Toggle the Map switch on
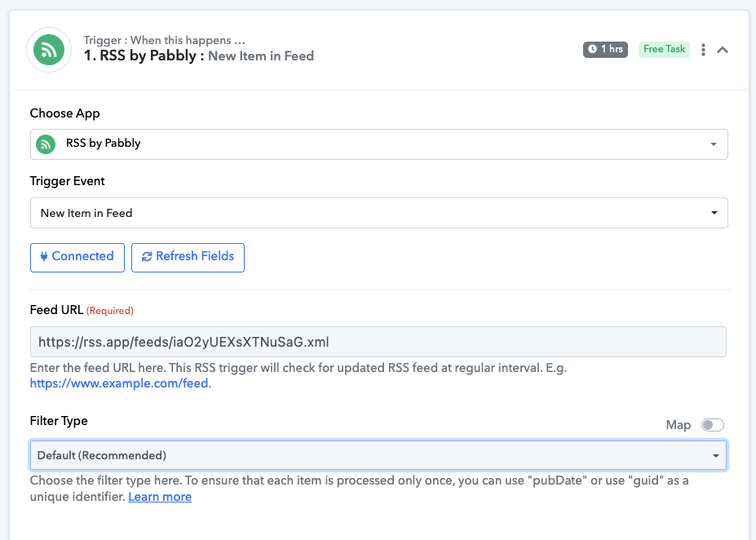Screen dimensions: 756x540 (x=713, y=425)
